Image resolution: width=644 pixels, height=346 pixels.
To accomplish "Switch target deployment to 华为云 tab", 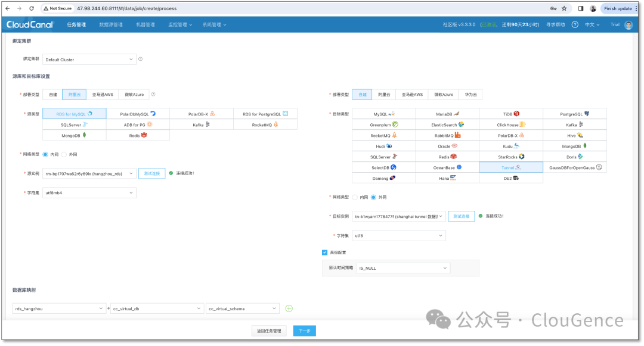I will click(470, 94).
